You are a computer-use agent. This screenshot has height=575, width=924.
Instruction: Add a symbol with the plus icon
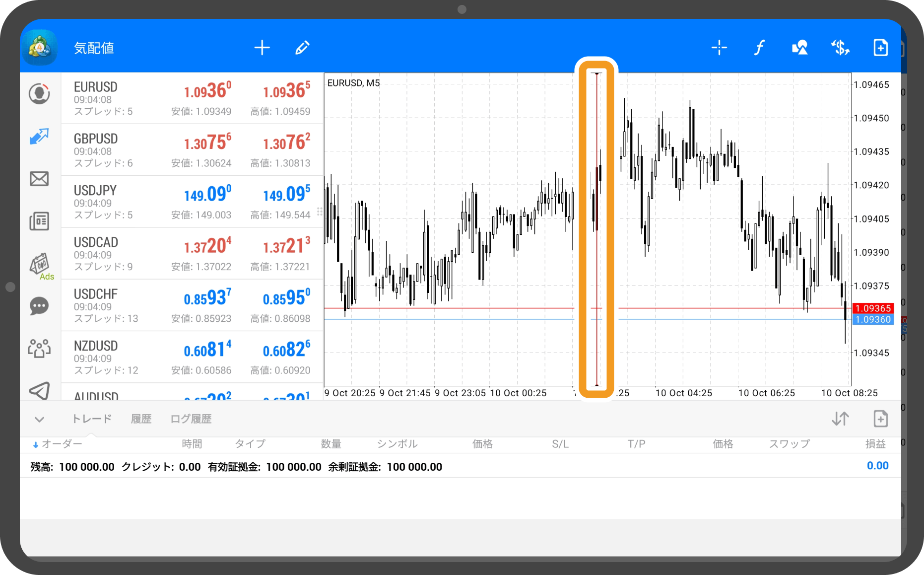pos(262,48)
